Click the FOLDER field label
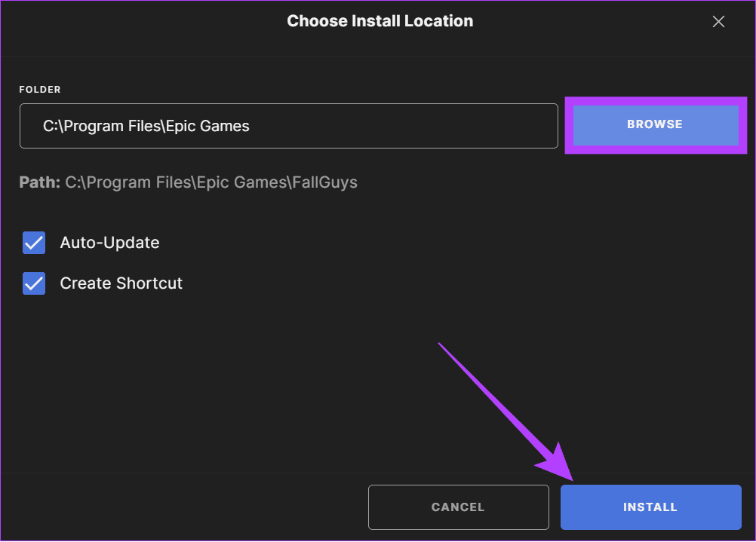 [40, 90]
